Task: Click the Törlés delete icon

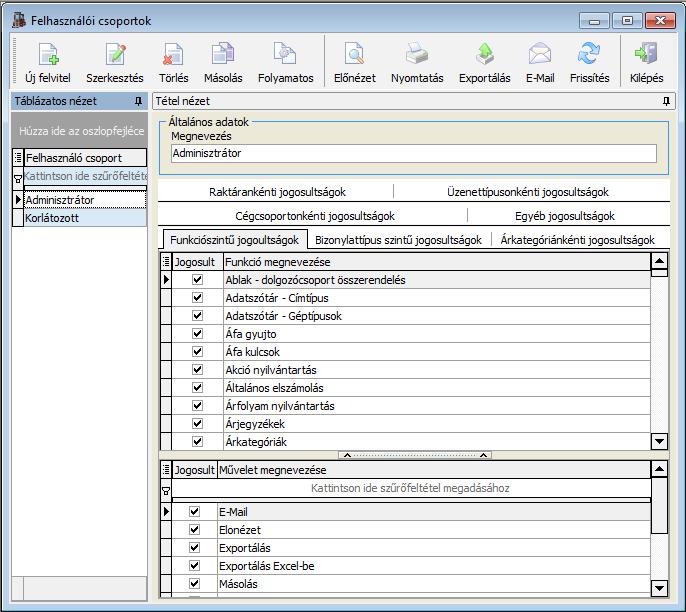Action: tap(173, 54)
